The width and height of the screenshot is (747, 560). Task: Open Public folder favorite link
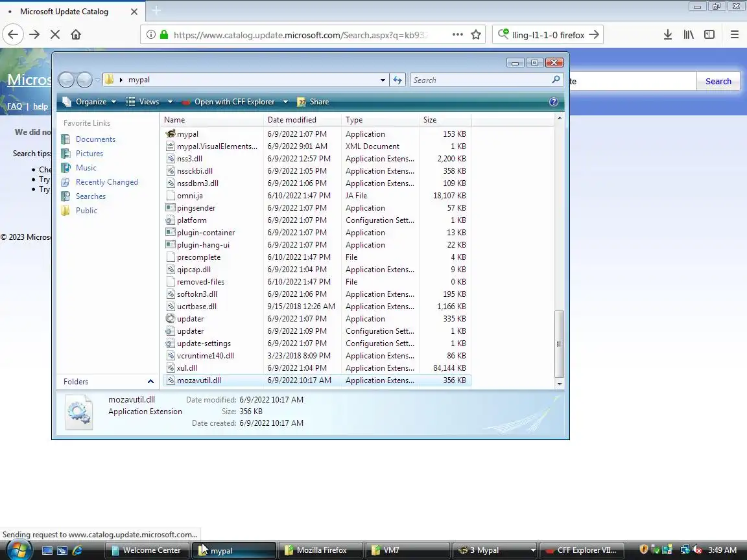click(x=86, y=211)
